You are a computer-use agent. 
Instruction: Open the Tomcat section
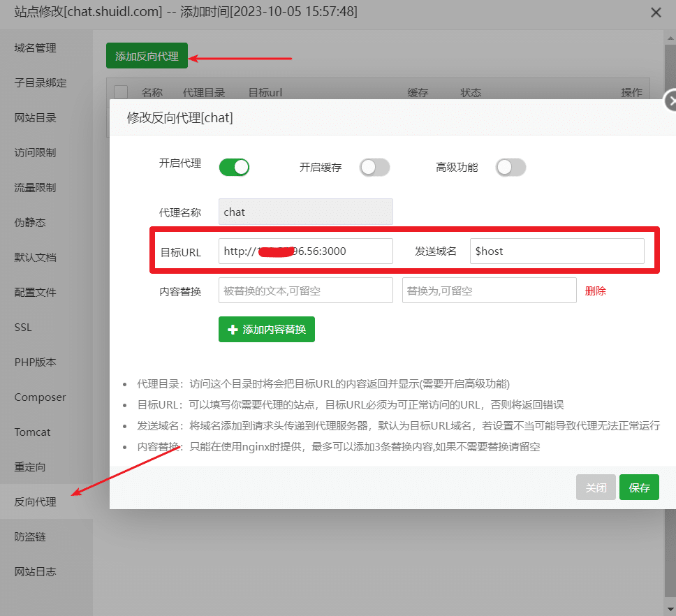tap(33, 432)
